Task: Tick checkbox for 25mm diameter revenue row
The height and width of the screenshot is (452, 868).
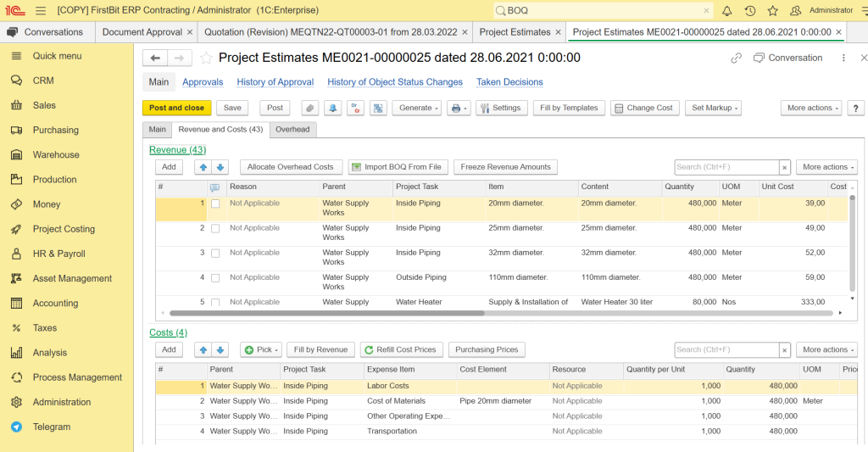Action: click(x=215, y=228)
